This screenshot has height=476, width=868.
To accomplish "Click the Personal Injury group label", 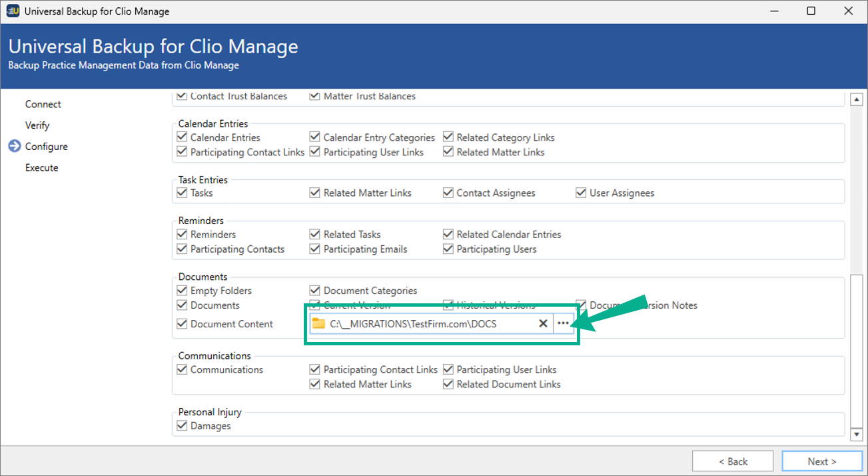I will tap(210, 411).
